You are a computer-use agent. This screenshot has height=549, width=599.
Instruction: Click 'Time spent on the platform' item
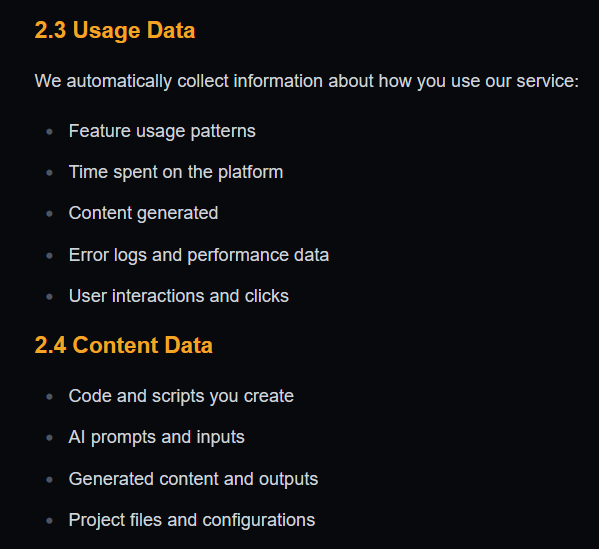[x=176, y=172]
